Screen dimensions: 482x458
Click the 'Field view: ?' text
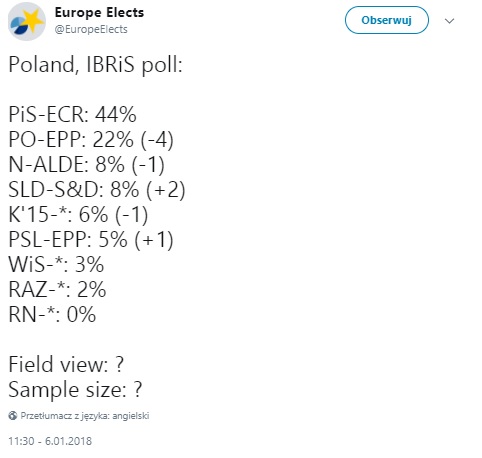(x=66, y=364)
